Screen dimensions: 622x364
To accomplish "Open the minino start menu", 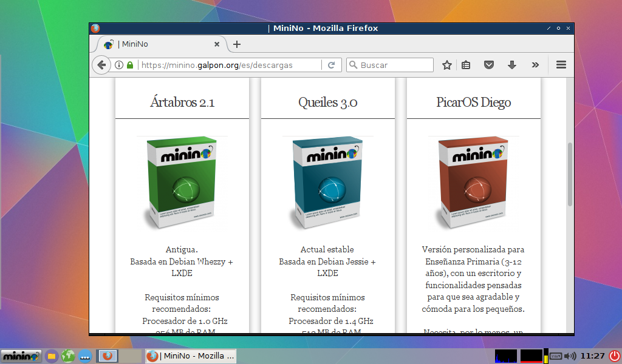I will (x=21, y=356).
